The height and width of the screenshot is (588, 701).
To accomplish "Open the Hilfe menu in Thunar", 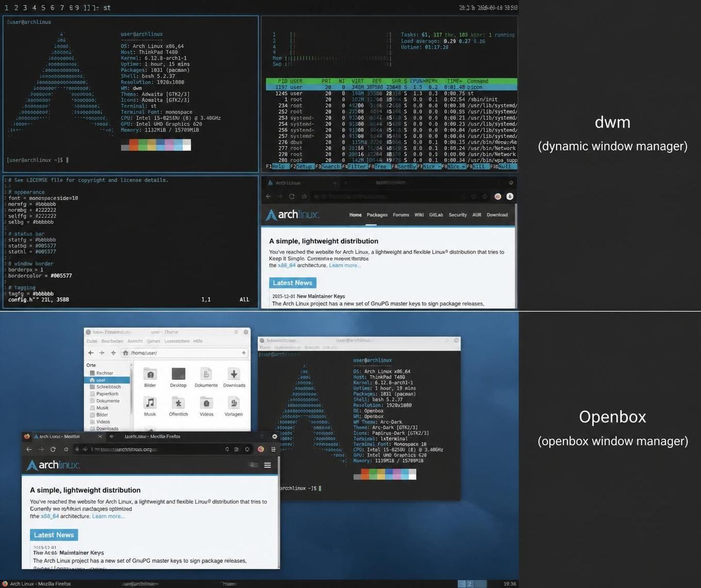I will pos(198,341).
